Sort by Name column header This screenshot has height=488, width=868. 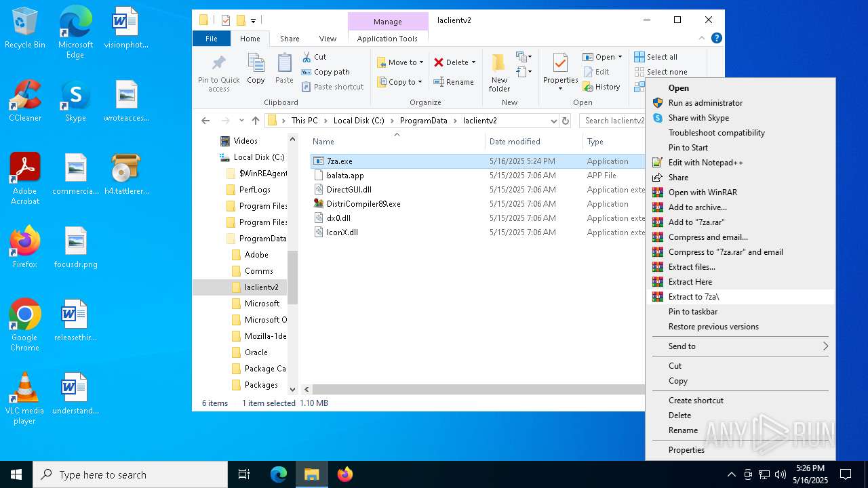397,142
